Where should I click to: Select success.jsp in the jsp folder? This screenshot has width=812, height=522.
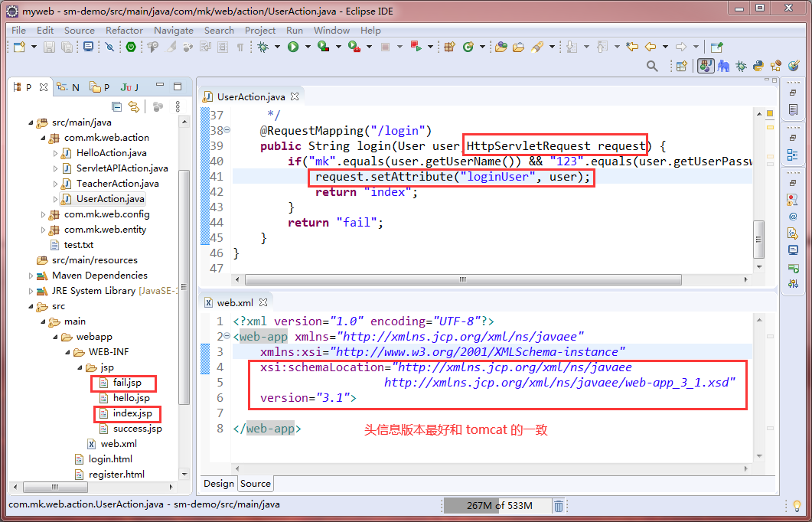[x=137, y=429]
